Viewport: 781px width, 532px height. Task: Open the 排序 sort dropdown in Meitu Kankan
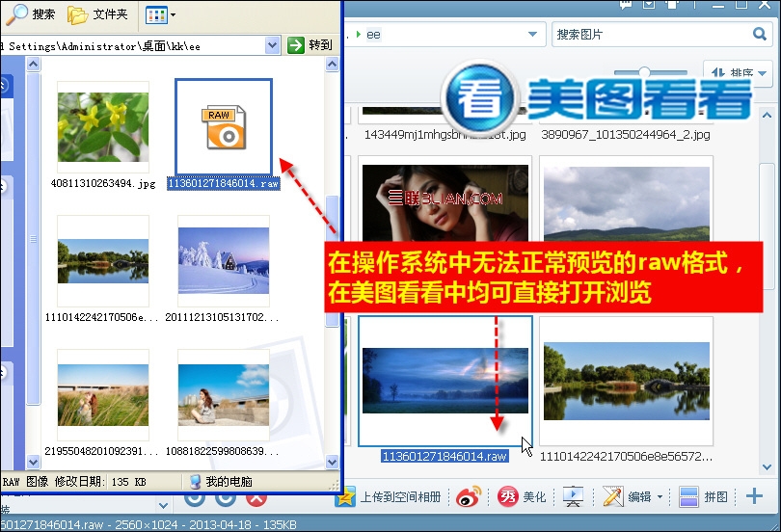coord(740,73)
